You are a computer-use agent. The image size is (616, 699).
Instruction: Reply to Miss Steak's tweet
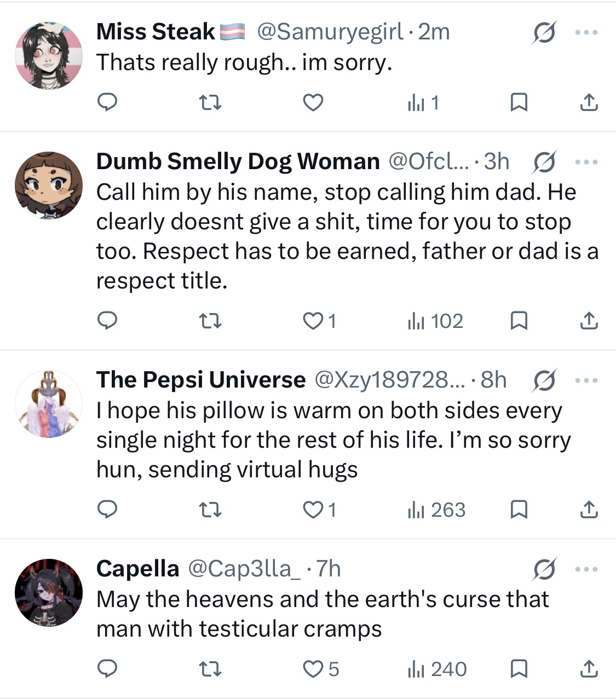click(x=107, y=102)
